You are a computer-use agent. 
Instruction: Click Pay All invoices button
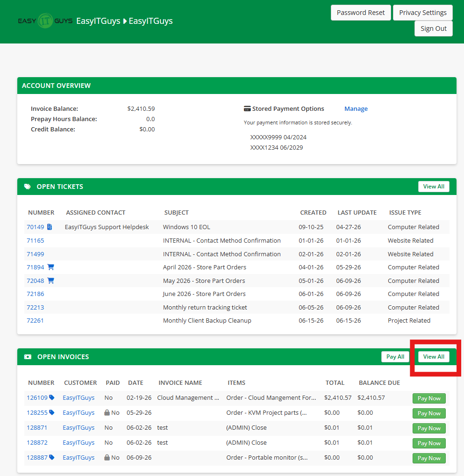(395, 357)
